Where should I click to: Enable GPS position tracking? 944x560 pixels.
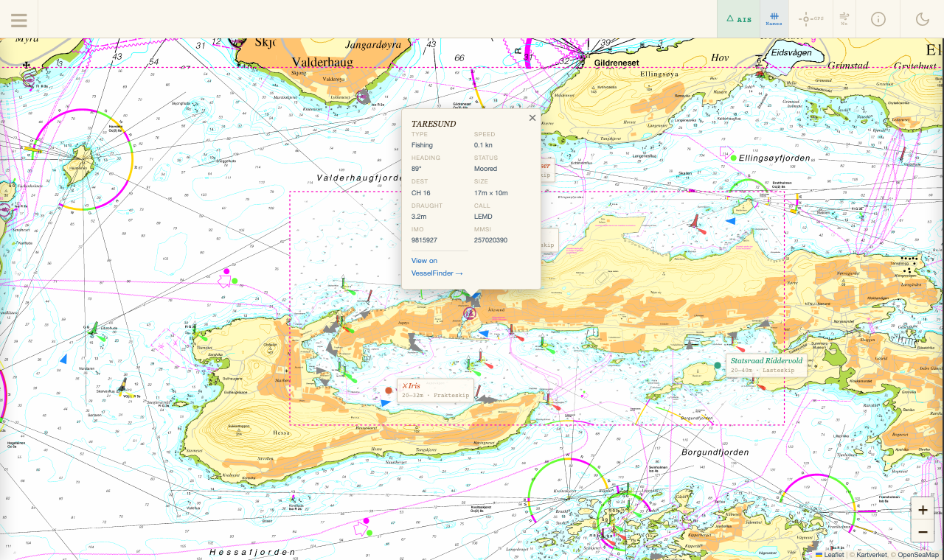[x=811, y=19]
